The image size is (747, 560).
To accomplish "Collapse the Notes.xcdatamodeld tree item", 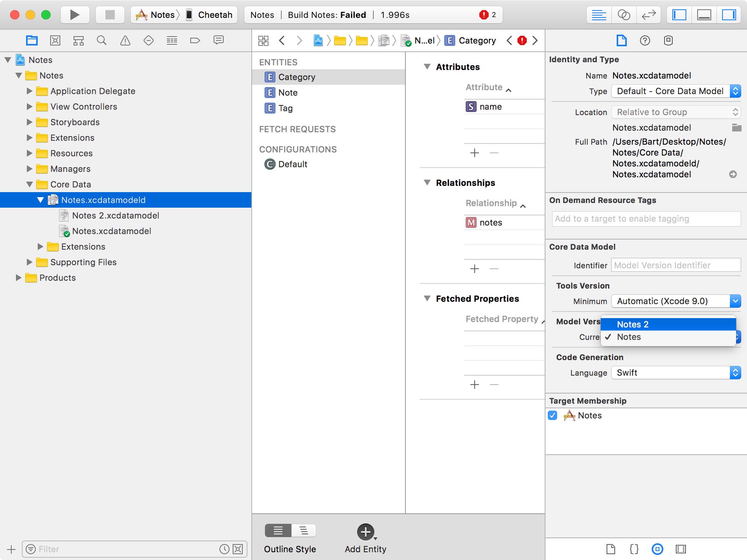I will point(40,200).
